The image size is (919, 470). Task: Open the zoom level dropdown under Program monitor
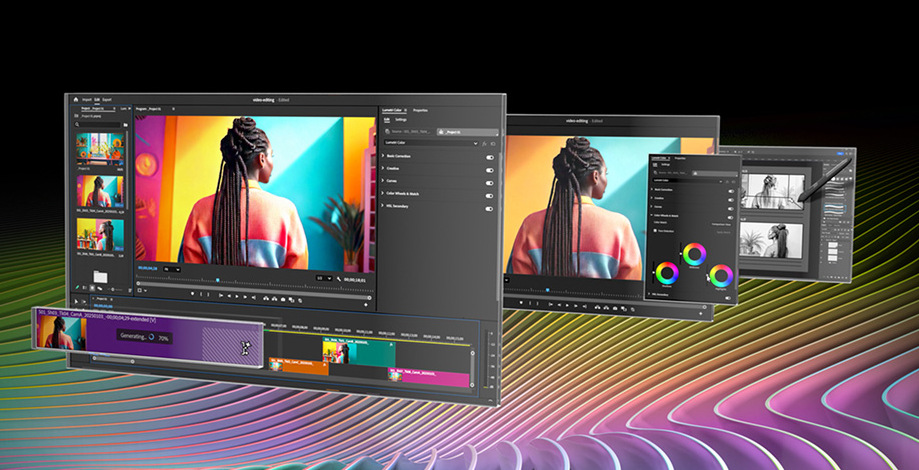click(x=172, y=269)
